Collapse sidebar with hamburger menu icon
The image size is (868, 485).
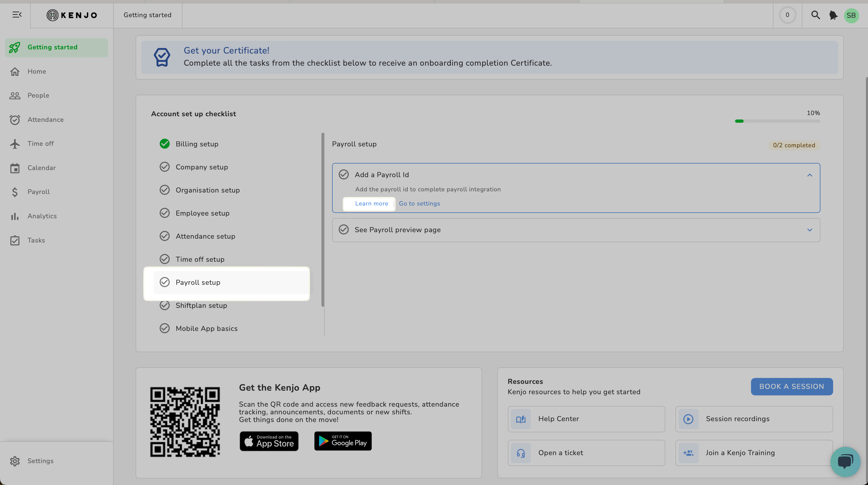(x=17, y=14)
